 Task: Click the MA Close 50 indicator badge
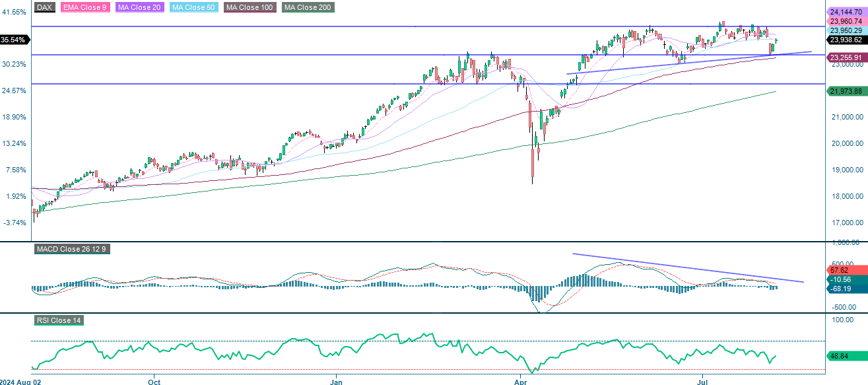pos(193,7)
